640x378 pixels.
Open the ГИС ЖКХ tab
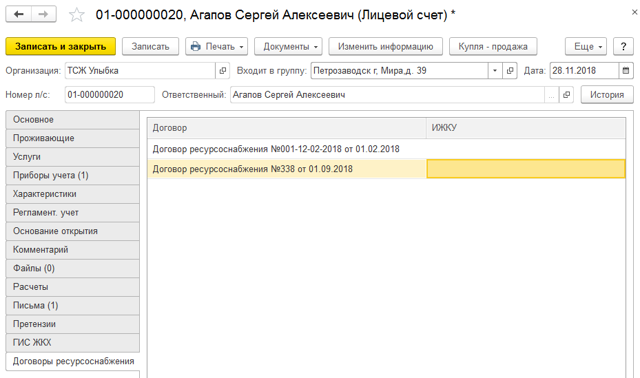[72, 342]
